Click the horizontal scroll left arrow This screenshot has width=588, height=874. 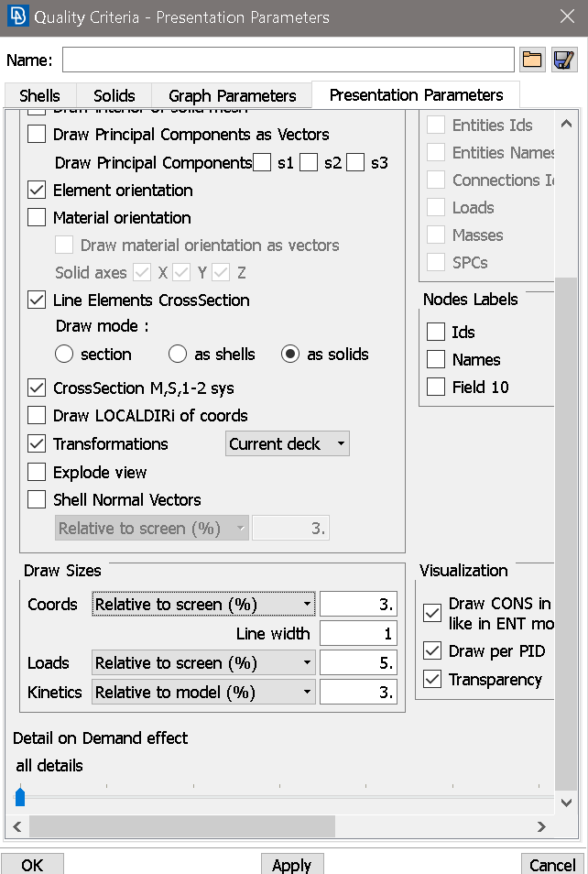pyautogui.click(x=17, y=826)
